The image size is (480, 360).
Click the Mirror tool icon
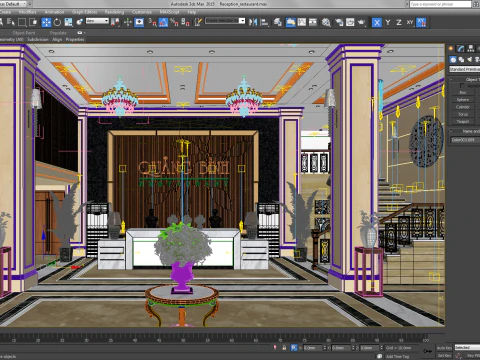coord(253,22)
